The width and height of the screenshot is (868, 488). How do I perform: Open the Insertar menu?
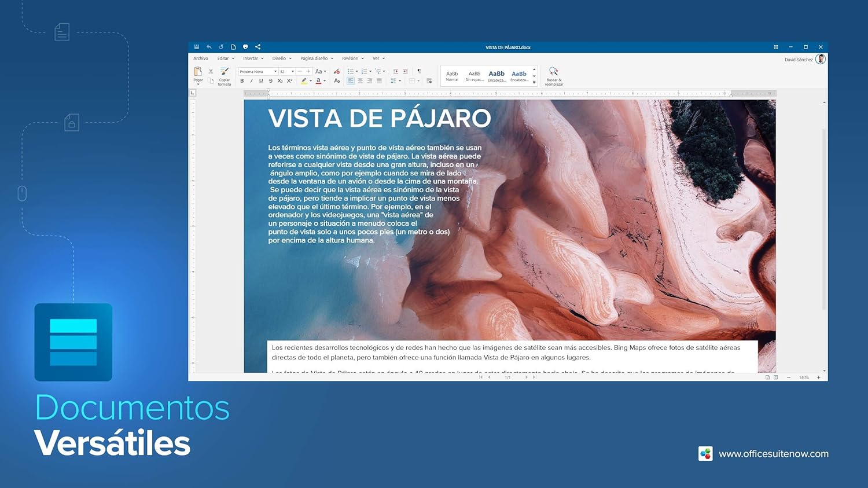click(x=253, y=58)
